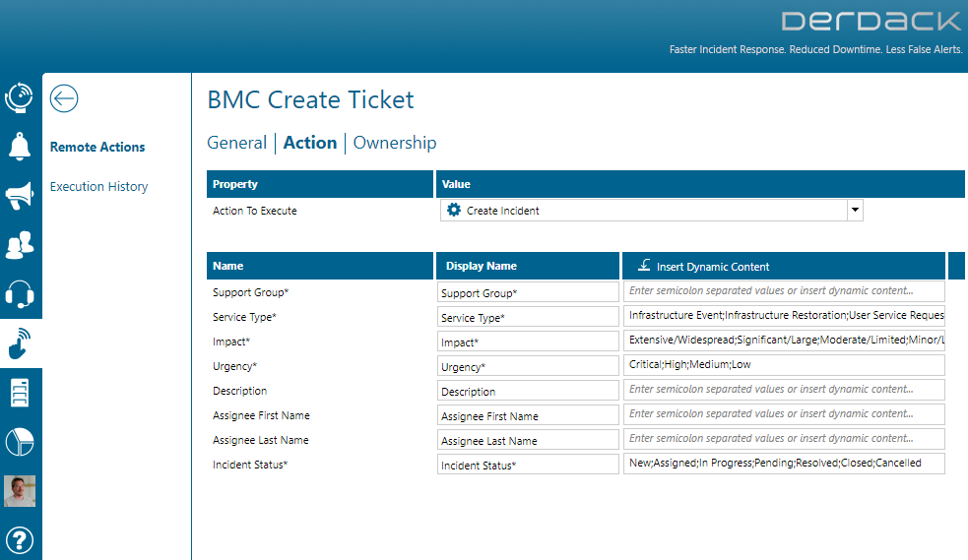Click the 'Service Type*' name cell

pyautogui.click(x=244, y=317)
